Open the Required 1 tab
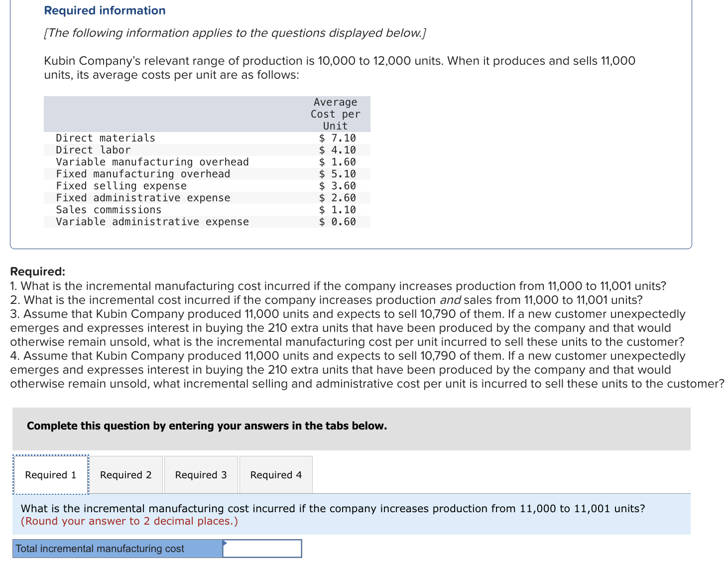Screen dimensions: 728x562 pyautogui.click(x=51, y=475)
